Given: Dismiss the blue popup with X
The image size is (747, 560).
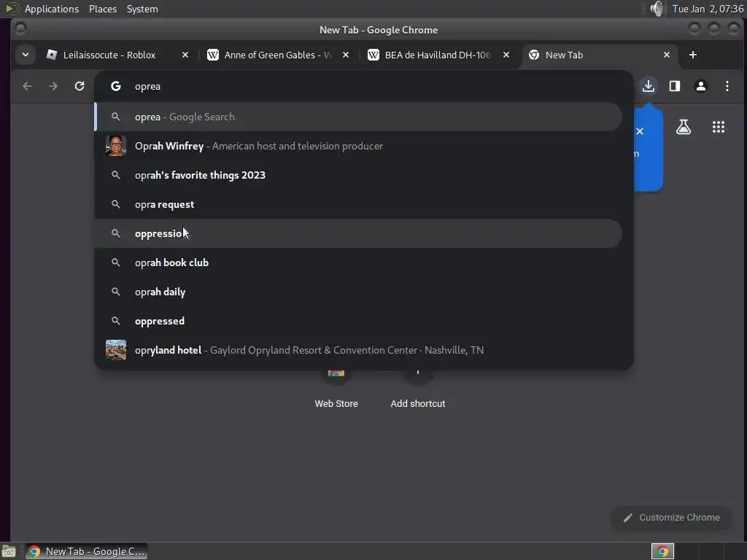Looking at the screenshot, I should [x=640, y=131].
